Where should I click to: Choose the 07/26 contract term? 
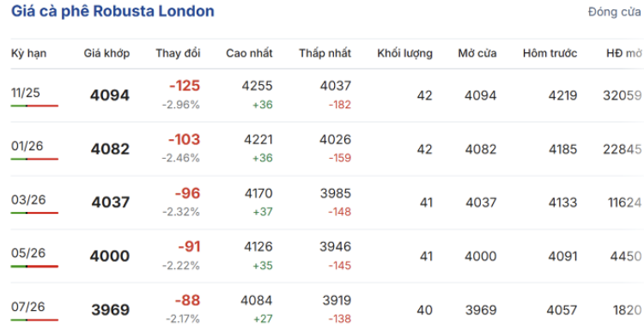coord(28,307)
